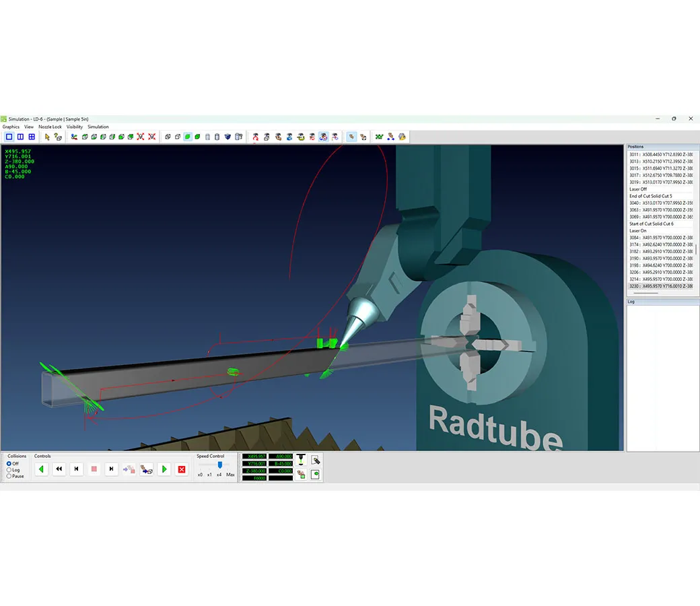Screen dimensions: 700x606
Task: Click the green solid shaded view icon
Action: [188, 137]
